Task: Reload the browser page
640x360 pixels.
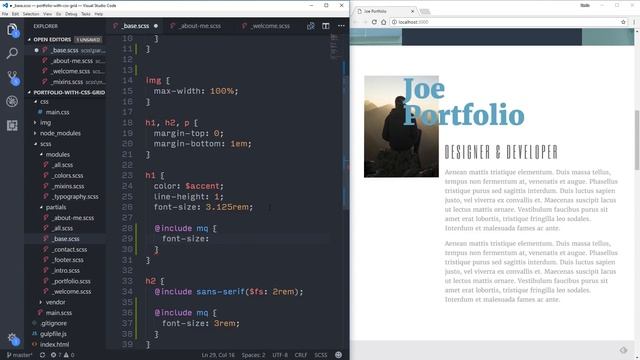Action: pos(374,22)
